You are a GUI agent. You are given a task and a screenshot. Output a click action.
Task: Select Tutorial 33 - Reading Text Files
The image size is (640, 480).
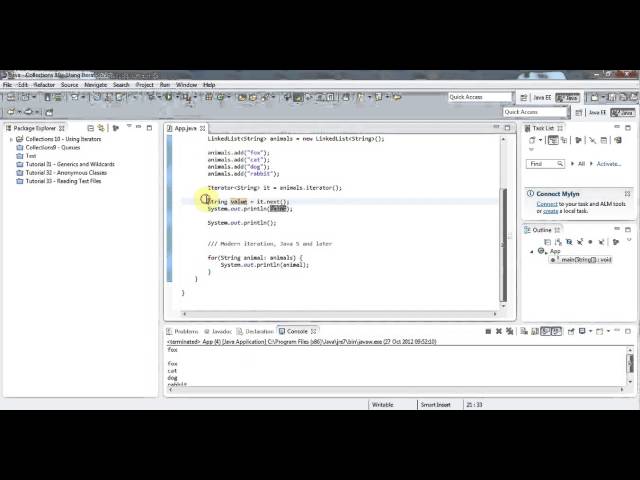pyautogui.click(x=63, y=181)
